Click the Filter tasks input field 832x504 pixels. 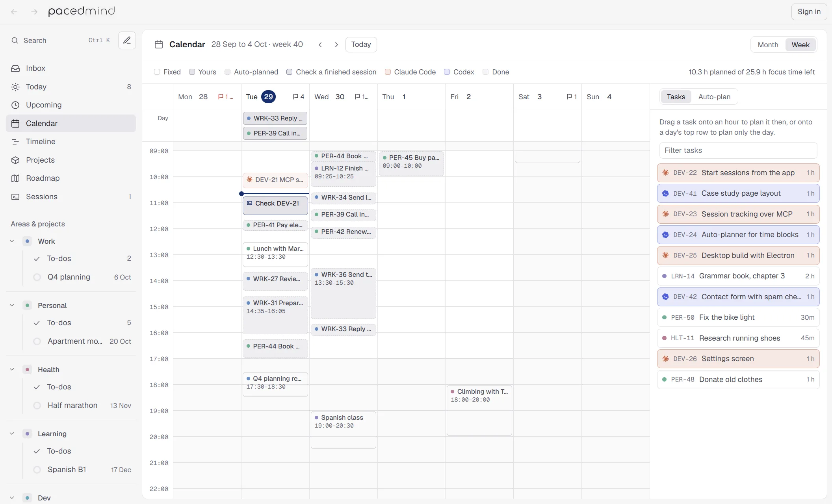pyautogui.click(x=738, y=150)
